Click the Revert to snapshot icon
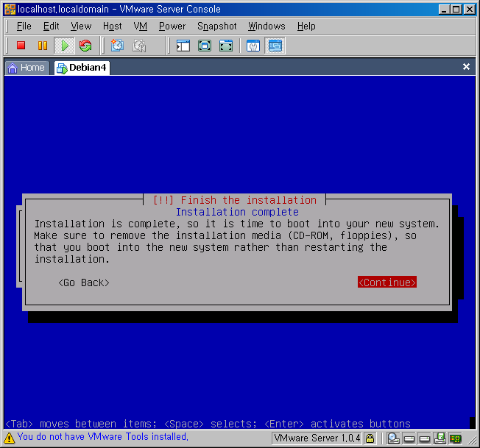480x448 pixels. click(x=138, y=46)
